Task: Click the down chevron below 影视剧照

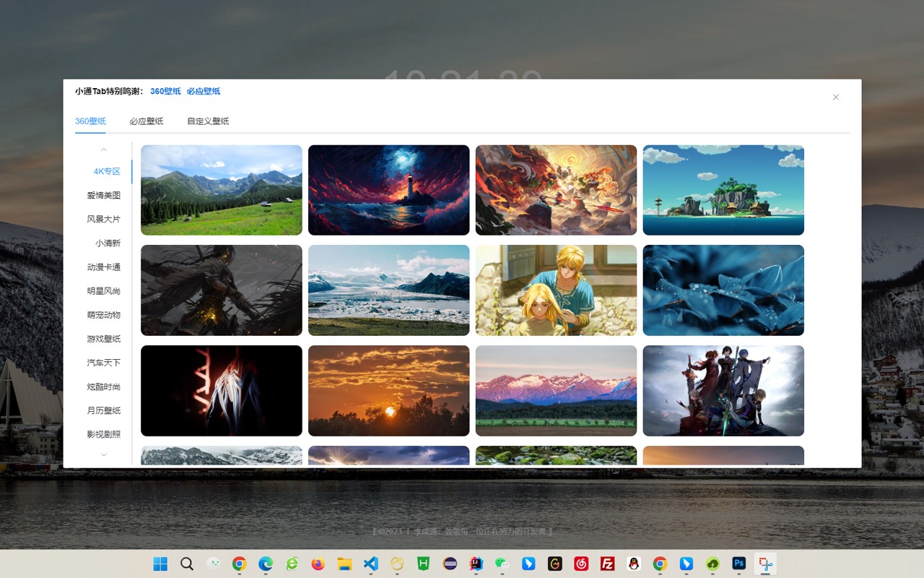Action: tap(104, 454)
